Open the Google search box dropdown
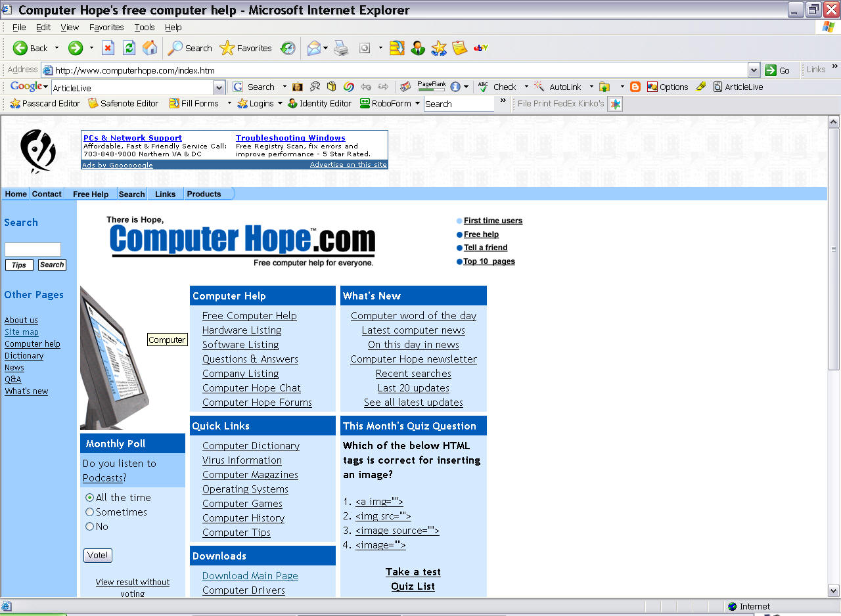Image resolution: width=841 pixels, height=616 pixels. click(219, 87)
